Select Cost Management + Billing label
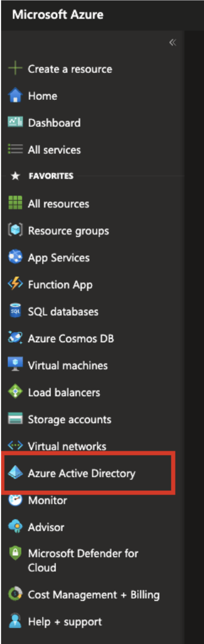The image size is (204, 644). coord(94,595)
